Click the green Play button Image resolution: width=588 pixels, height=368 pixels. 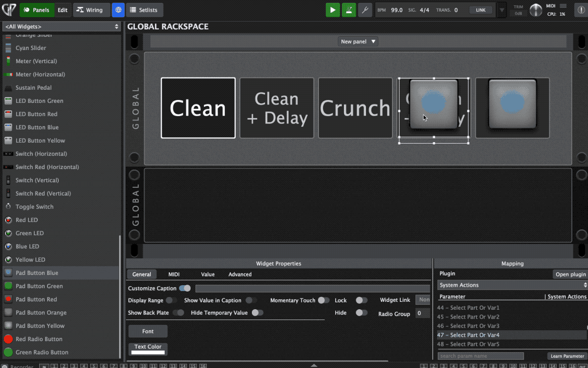pyautogui.click(x=333, y=10)
